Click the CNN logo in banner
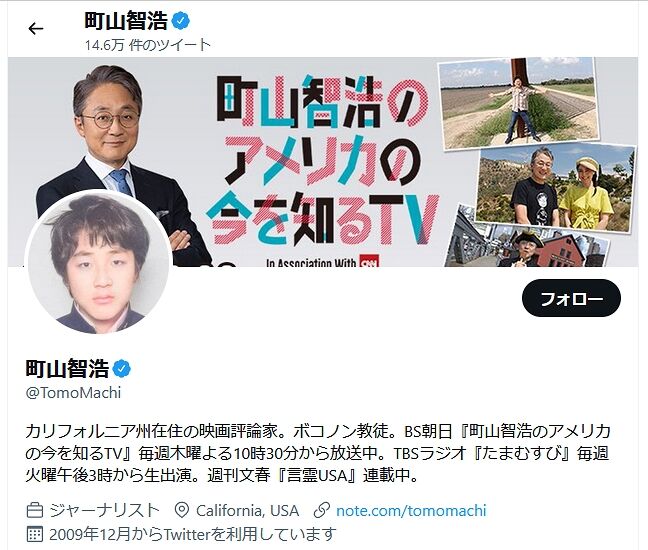 click(369, 262)
